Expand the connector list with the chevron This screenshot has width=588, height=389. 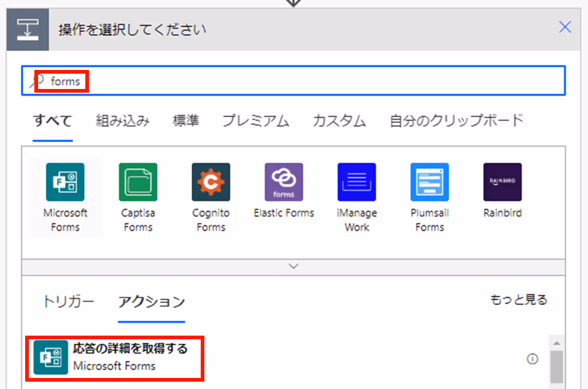(x=293, y=266)
